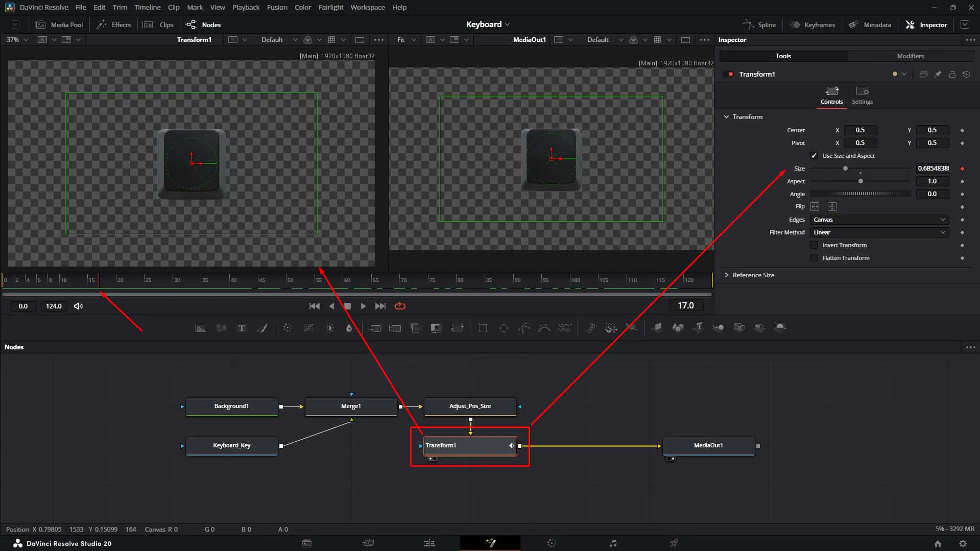Add a Rectangle mask from the toolbar
This screenshot has height=551, width=980.
[483, 328]
